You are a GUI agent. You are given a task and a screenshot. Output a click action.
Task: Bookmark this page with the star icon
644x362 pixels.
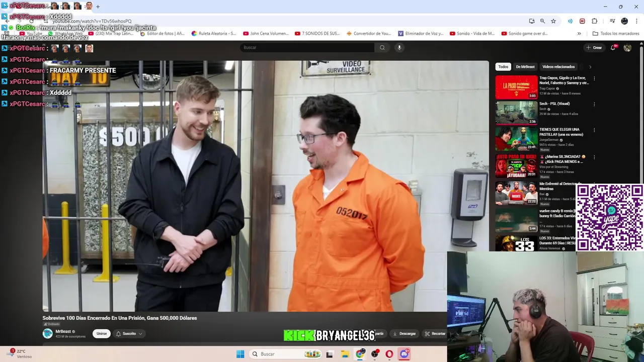point(553,21)
